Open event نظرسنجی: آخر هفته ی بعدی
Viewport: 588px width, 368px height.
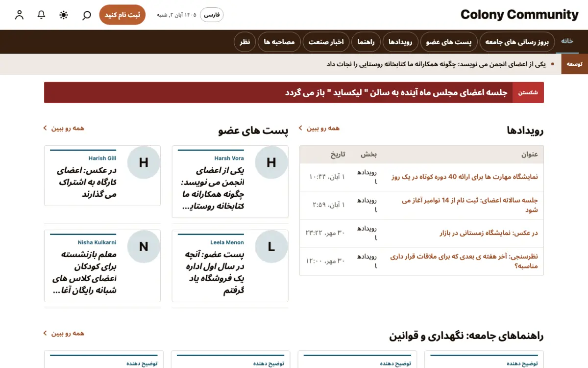coord(464,261)
